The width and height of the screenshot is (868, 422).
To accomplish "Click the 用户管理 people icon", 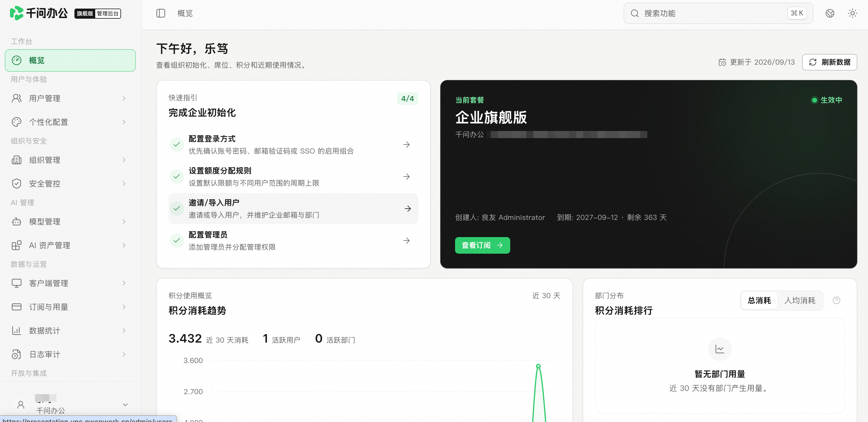I will tap(17, 98).
